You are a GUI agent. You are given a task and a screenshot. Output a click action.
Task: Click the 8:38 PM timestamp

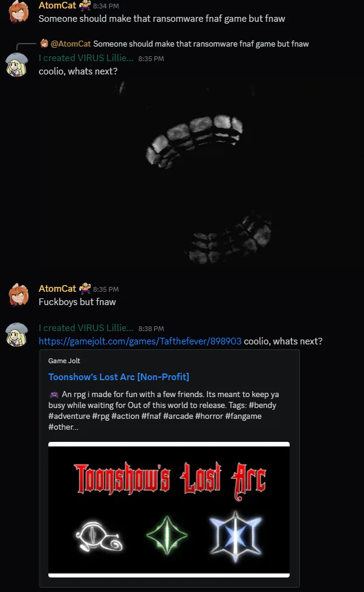pos(151,329)
